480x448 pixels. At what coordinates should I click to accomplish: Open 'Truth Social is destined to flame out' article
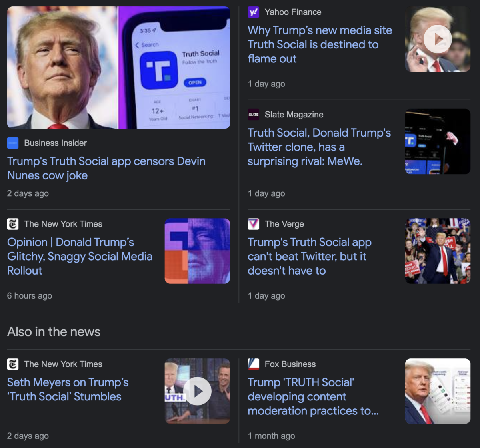(x=320, y=44)
